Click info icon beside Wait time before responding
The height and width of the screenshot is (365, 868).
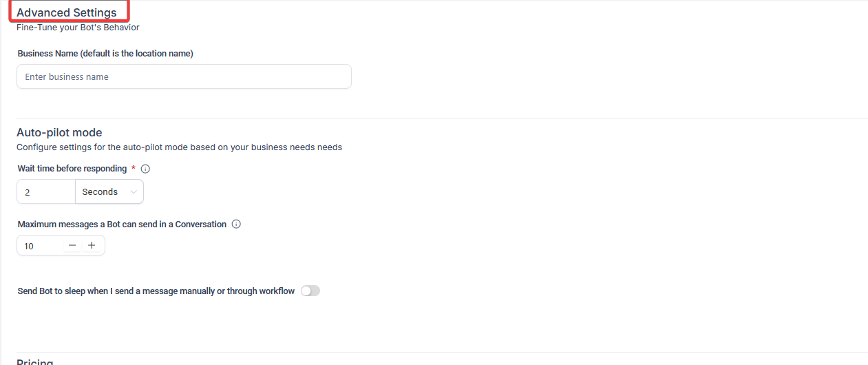[x=145, y=169]
